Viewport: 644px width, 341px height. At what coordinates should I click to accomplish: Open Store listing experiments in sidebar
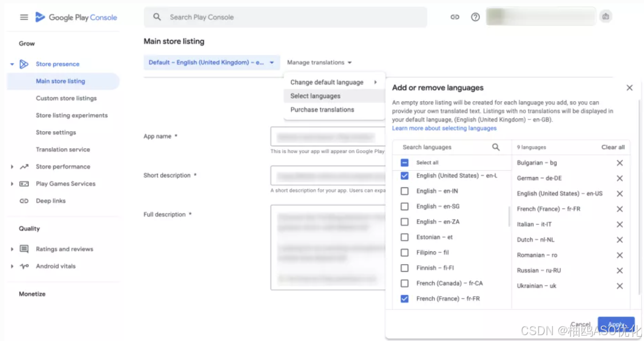(x=71, y=115)
